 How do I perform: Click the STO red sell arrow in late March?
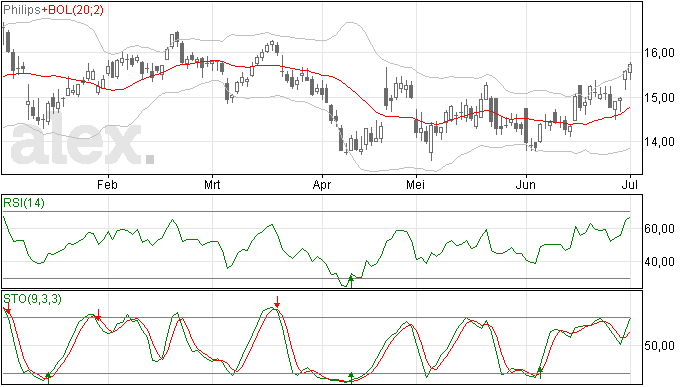277,302
